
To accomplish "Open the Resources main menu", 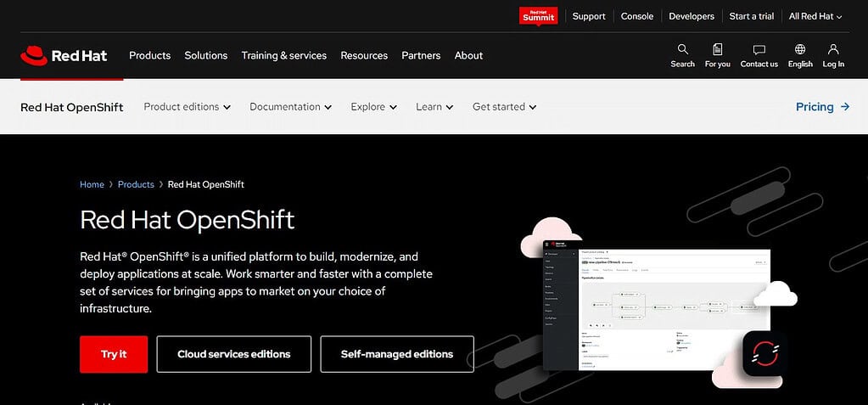I will point(364,55).
